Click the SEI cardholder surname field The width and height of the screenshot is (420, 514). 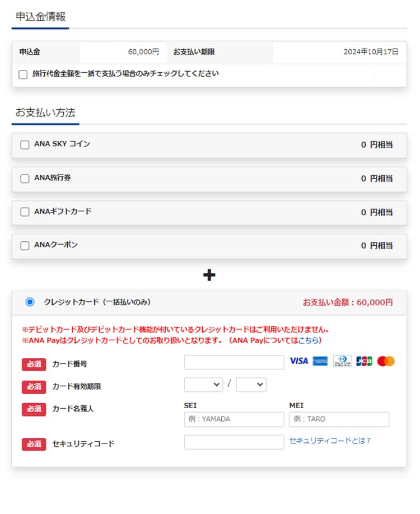[x=234, y=419]
